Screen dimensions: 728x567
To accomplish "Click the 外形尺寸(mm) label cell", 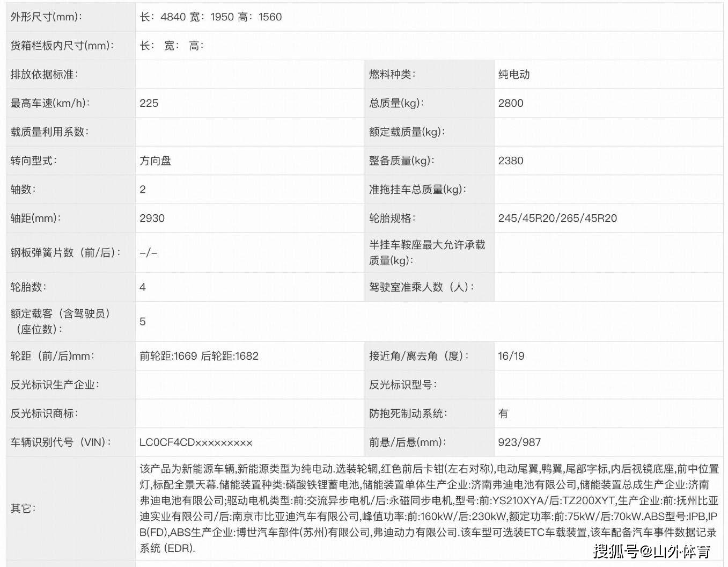I will (x=47, y=17).
